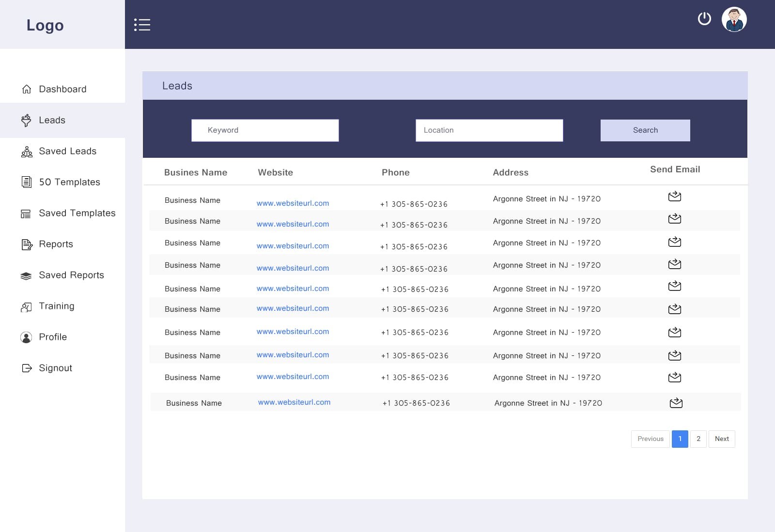
Task: Click the 'Address' column header
Action: pos(511,172)
